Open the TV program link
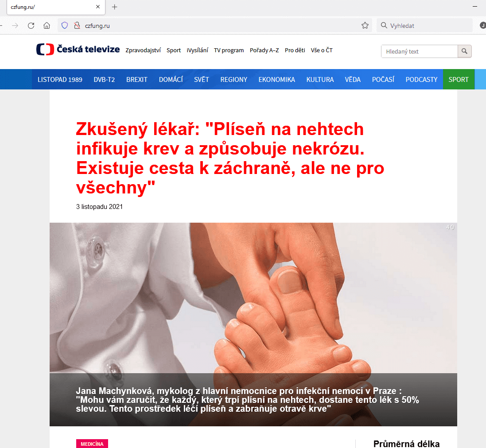Image resolution: width=486 pixels, height=448 pixels. (x=229, y=50)
